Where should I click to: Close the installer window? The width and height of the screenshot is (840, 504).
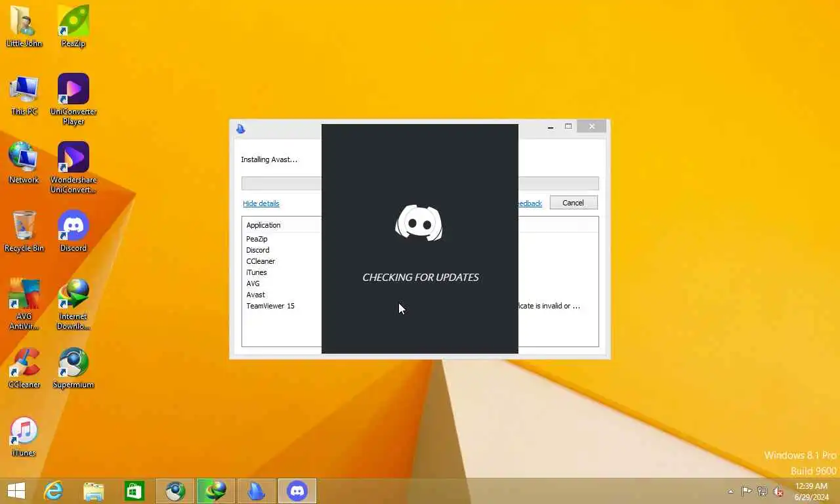tap(592, 127)
